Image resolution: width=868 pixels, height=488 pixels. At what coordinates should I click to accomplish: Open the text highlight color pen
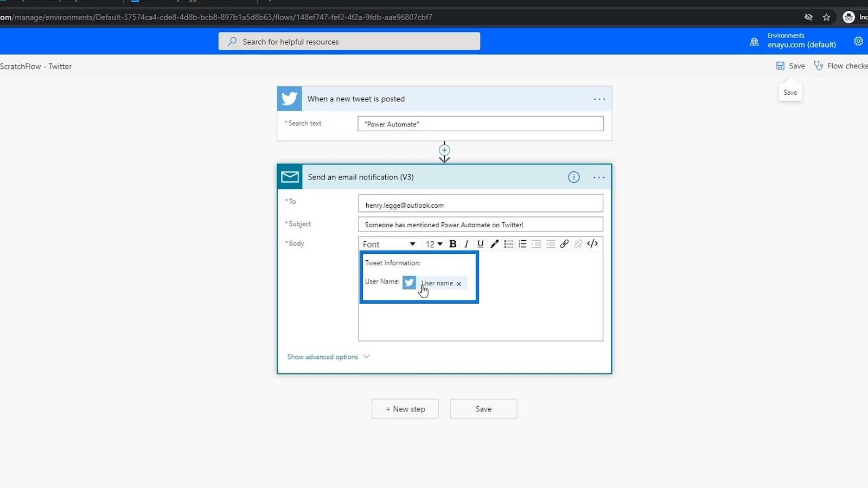pos(494,244)
